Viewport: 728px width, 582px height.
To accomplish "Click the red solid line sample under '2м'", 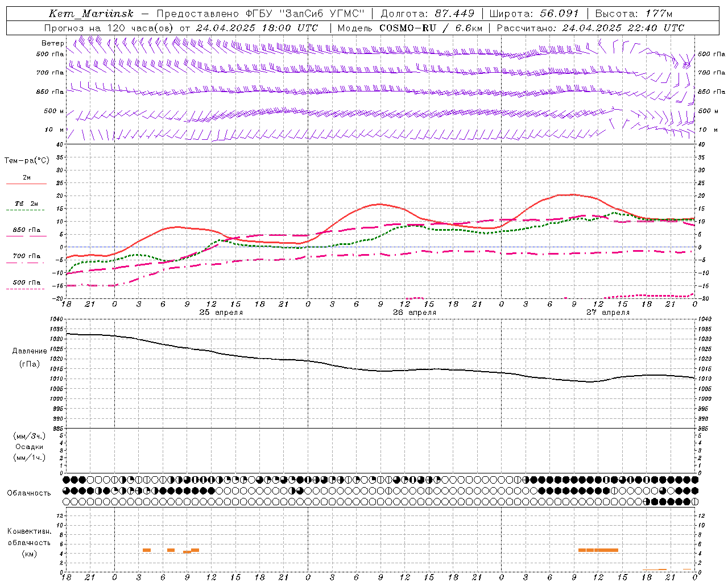I will pyautogui.click(x=26, y=184).
